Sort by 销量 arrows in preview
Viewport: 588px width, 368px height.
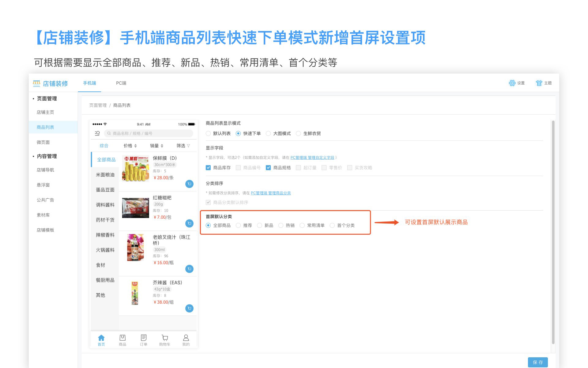pos(162,146)
